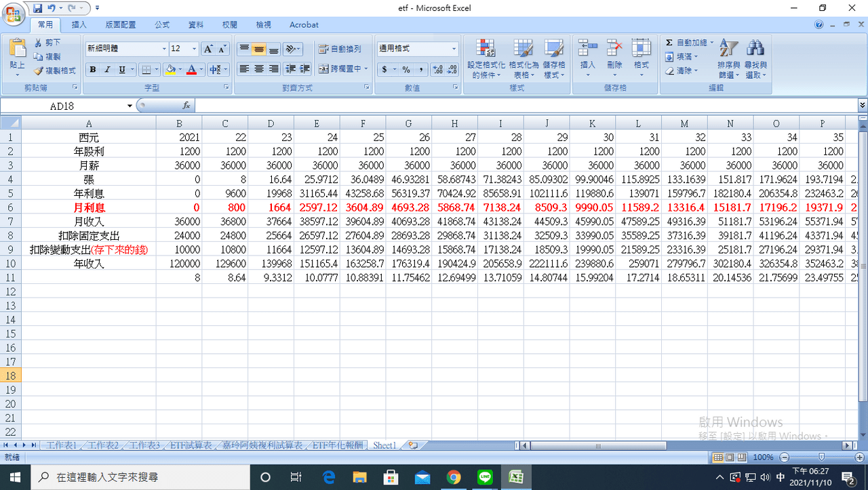
Task: Toggle underline formatting
Action: [x=122, y=69]
